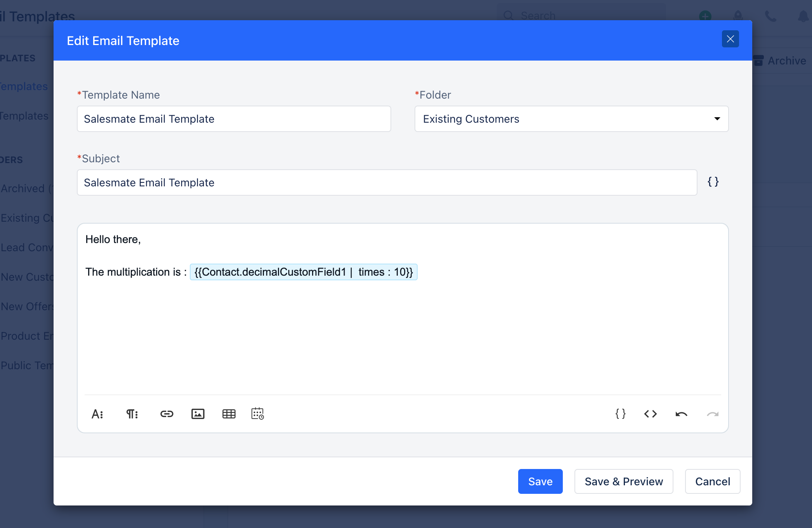812x528 pixels.
Task: Open Product folder in sidebar
Action: pyautogui.click(x=27, y=336)
